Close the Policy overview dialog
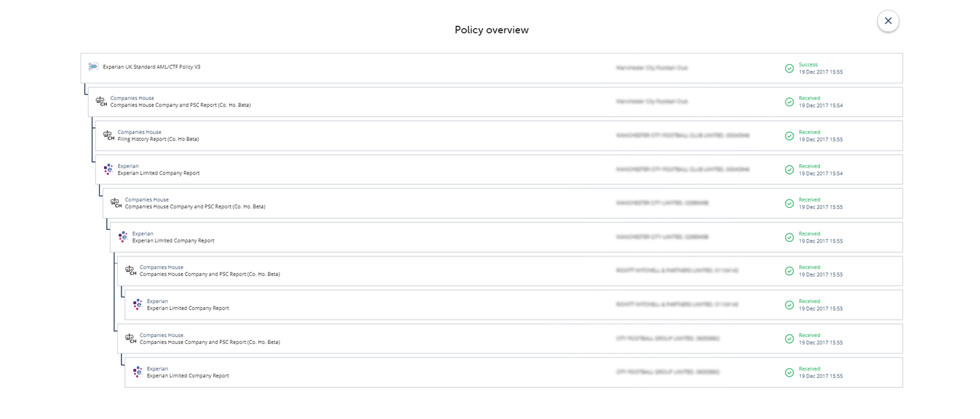The width and height of the screenshot is (980, 419). coord(888,21)
